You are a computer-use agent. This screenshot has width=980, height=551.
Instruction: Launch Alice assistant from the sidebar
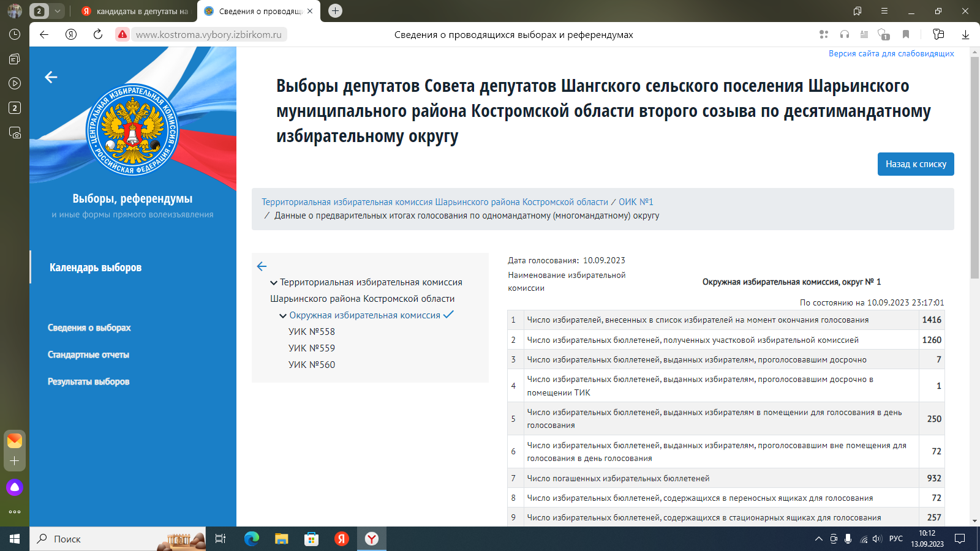pyautogui.click(x=14, y=487)
